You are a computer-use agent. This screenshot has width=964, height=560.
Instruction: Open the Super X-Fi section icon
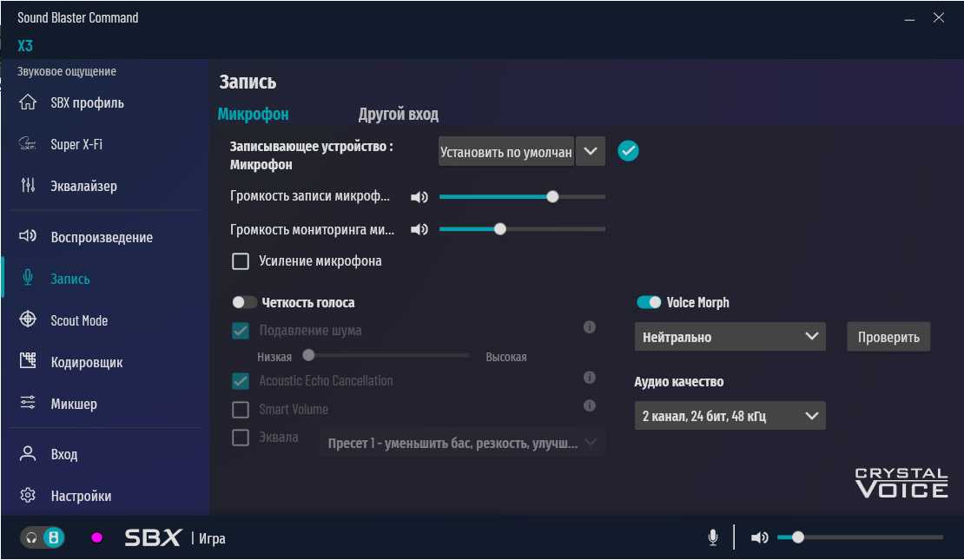click(x=28, y=144)
